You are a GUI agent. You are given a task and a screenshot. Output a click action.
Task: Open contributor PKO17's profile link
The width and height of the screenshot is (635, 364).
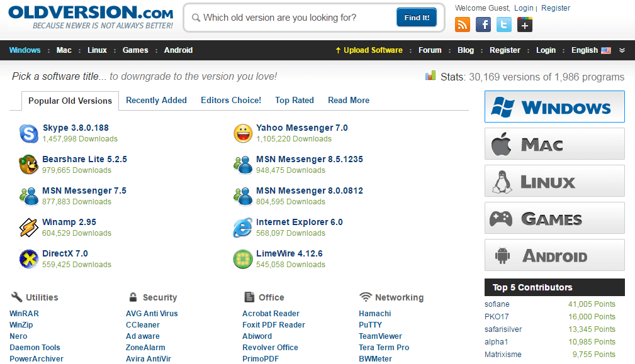pos(497,317)
